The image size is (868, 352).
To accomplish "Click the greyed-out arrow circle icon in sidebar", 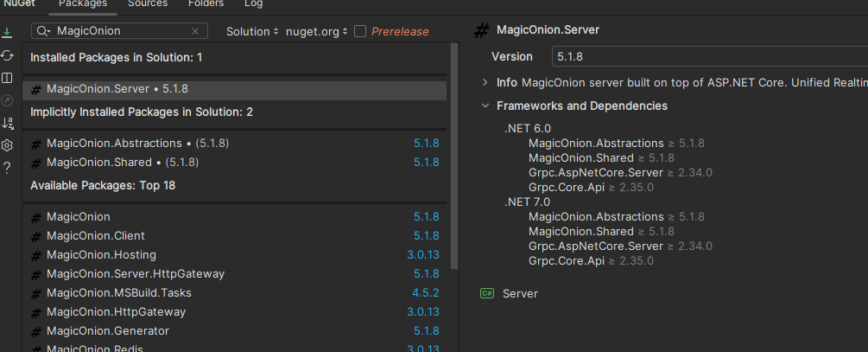I will pyautogui.click(x=7, y=100).
